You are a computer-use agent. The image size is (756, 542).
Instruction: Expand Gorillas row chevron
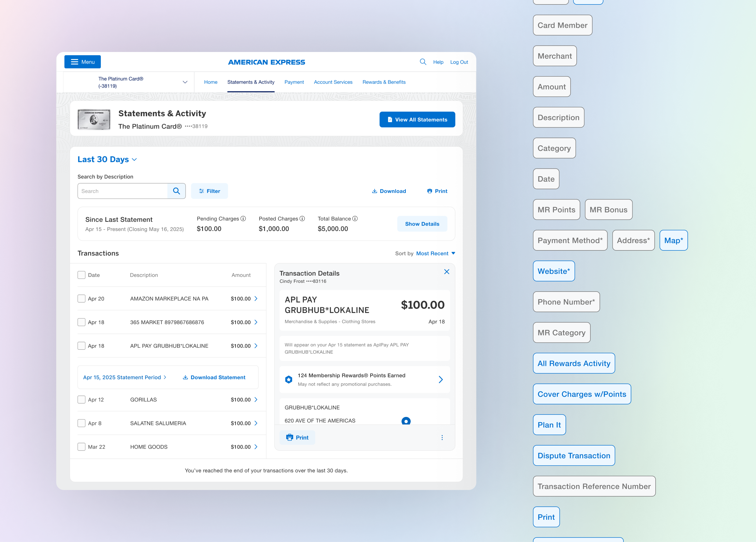256,399
